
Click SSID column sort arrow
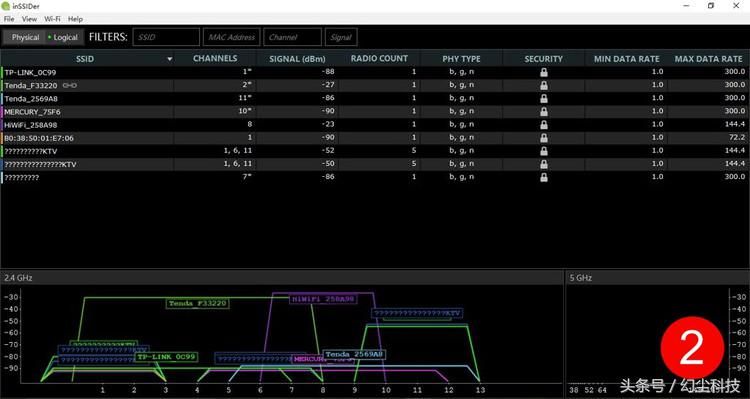(x=169, y=59)
